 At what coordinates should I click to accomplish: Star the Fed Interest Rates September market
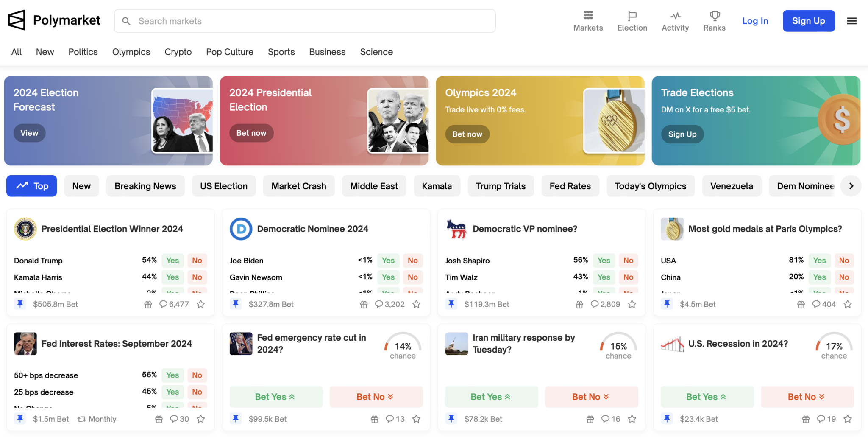point(201,419)
